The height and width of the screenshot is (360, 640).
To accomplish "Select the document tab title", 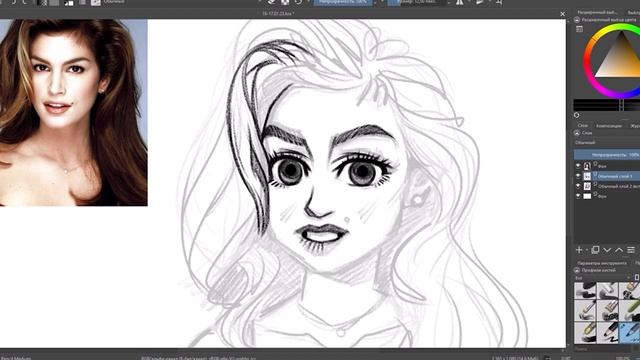I will [x=278, y=13].
